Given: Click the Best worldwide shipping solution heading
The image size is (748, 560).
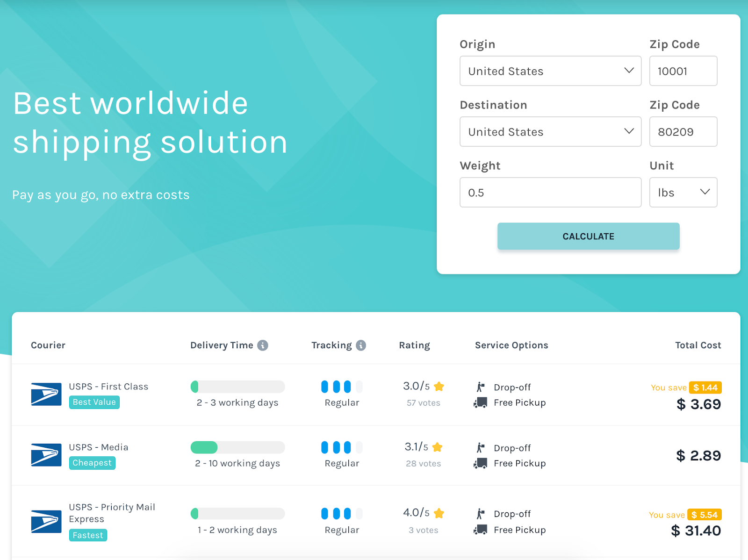Looking at the screenshot, I should click(150, 123).
